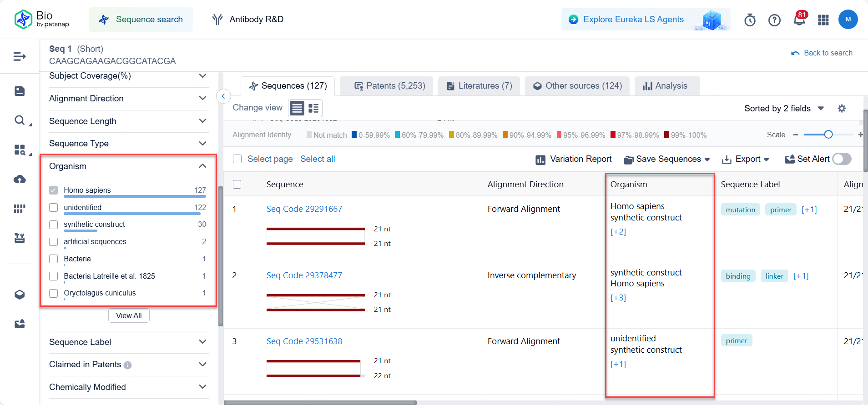Image resolution: width=868 pixels, height=405 pixels.
Task: Click the primer label tag in row 3
Action: (736, 341)
